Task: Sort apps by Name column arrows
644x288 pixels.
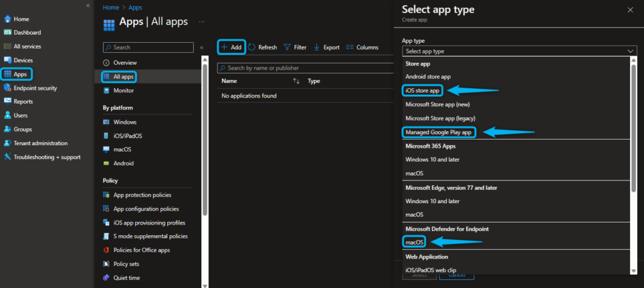Action: 296,81
